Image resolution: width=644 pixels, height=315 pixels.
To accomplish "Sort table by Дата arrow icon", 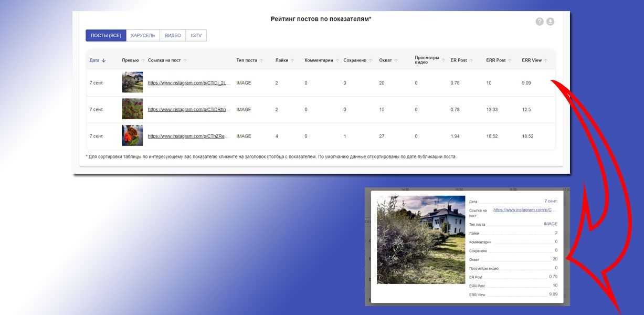I will pos(104,60).
